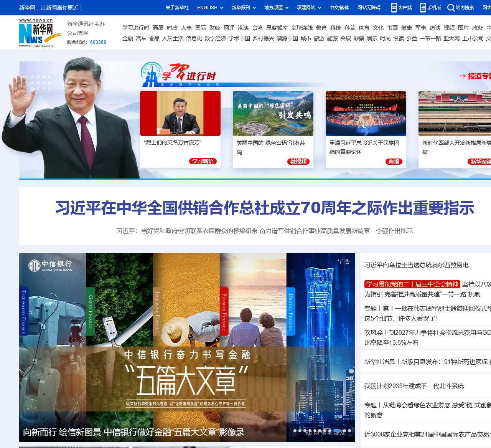Open the 汽车 nav channel

(x=141, y=38)
